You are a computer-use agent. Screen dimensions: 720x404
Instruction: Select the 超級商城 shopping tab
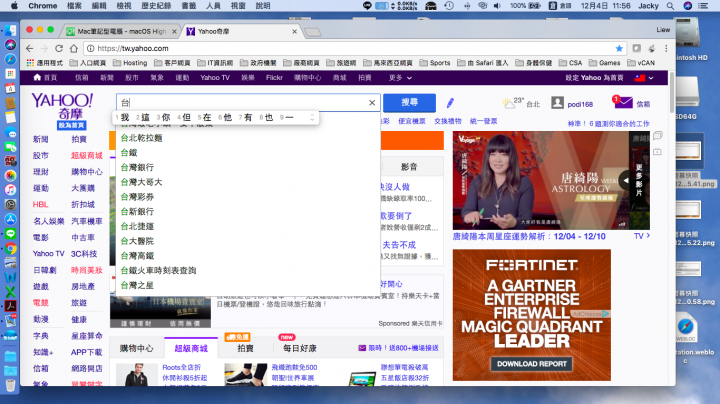coord(191,348)
